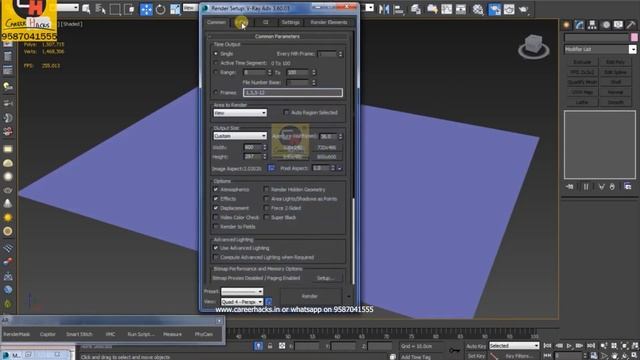Viewport: 640px width, 360px height.
Task: Click the Go to Start playback button
Action: click(x=548, y=346)
